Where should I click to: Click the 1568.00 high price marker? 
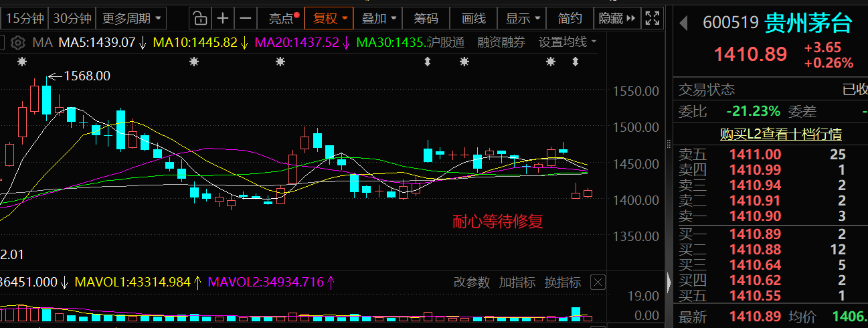[x=87, y=76]
